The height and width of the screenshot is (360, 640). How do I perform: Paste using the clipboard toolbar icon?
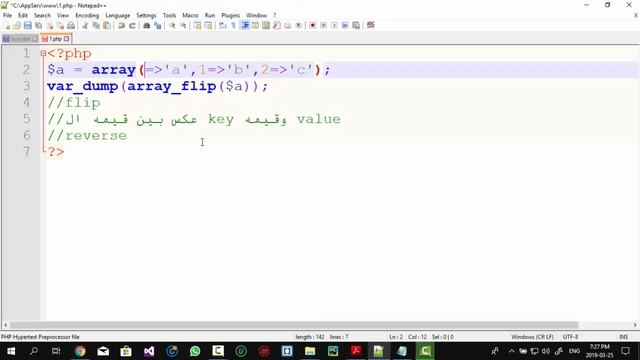pos(107,26)
